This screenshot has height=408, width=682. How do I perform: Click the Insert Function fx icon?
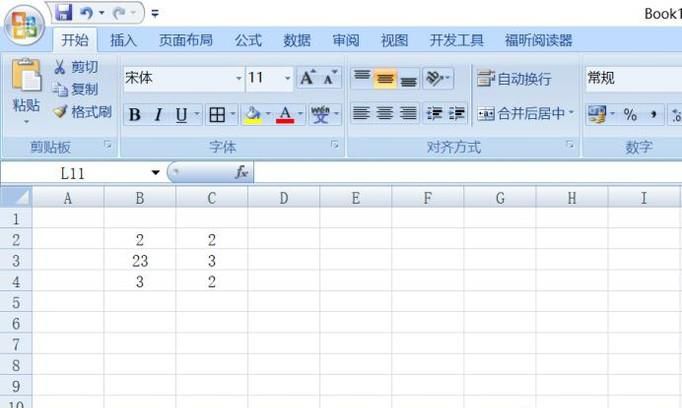[x=241, y=172]
